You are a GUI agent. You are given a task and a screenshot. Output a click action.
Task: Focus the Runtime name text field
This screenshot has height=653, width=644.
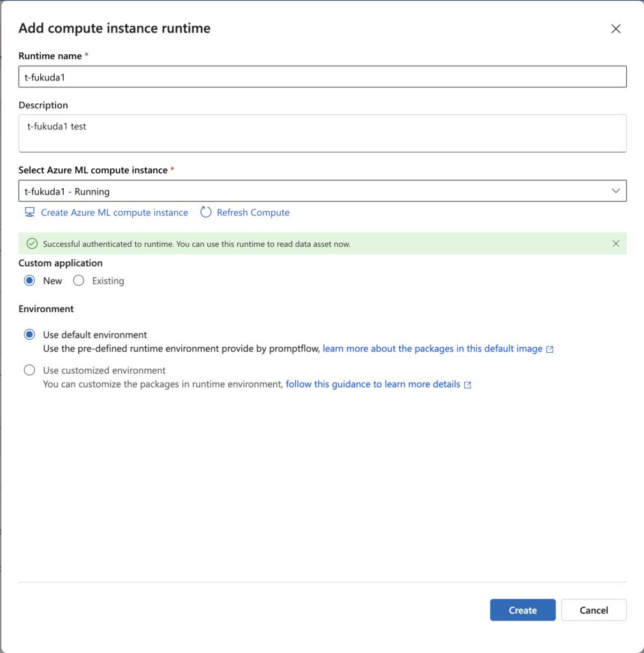[x=322, y=77]
